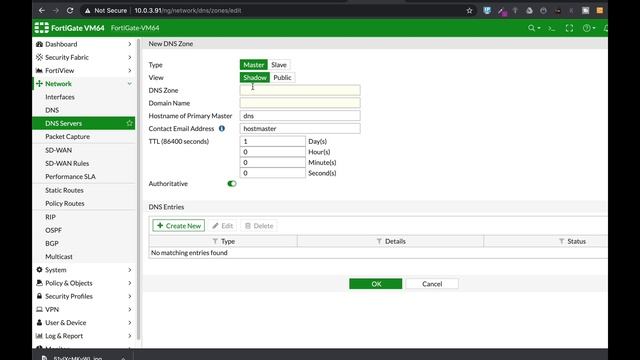Viewport: 640px width, 360px height.
Task: Click the FortiGate logo icon
Action: coord(41,28)
